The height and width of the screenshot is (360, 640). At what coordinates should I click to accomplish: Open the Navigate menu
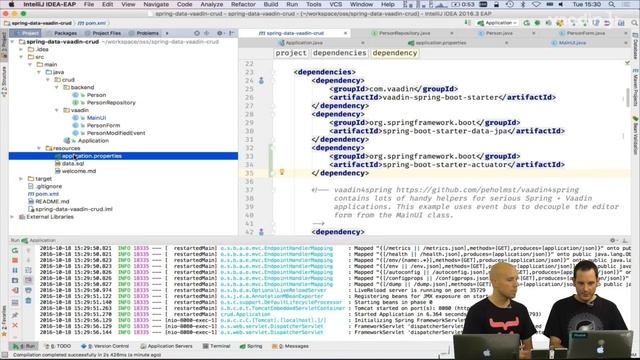click(156, 4)
